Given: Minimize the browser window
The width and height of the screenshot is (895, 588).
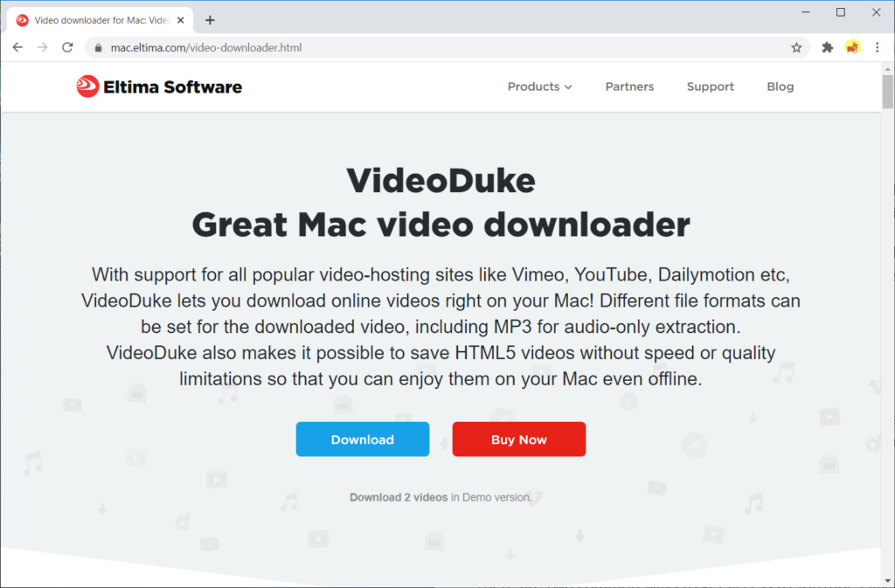Looking at the screenshot, I should click(806, 12).
